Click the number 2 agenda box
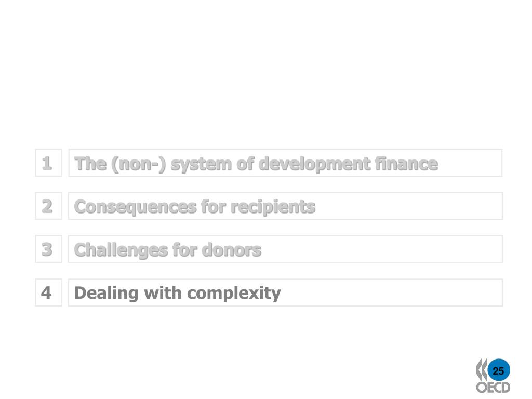532x399 pixels. [48, 206]
